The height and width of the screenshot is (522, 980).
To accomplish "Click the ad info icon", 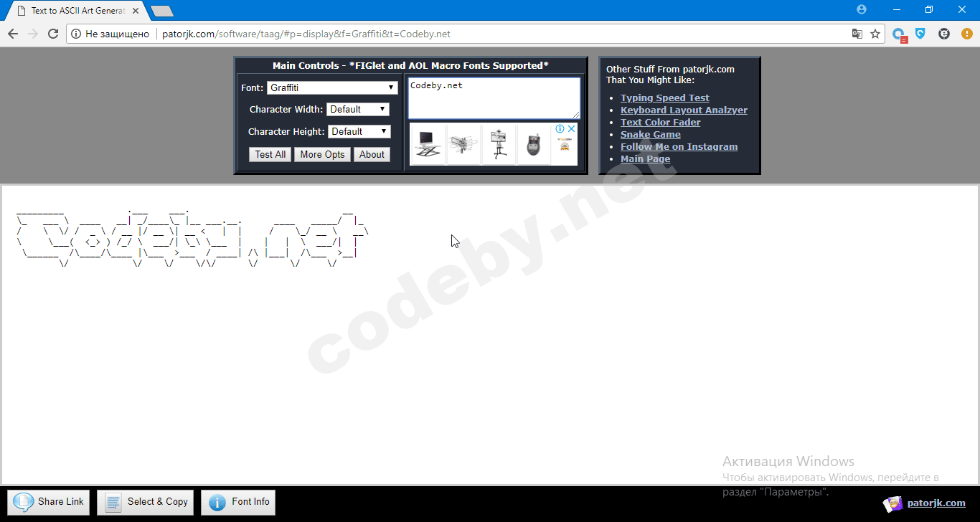I will [560, 129].
